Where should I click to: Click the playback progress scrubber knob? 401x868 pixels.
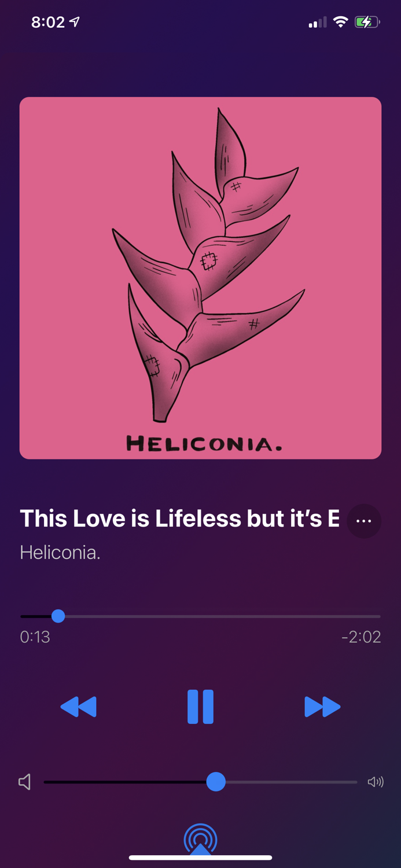(x=58, y=616)
